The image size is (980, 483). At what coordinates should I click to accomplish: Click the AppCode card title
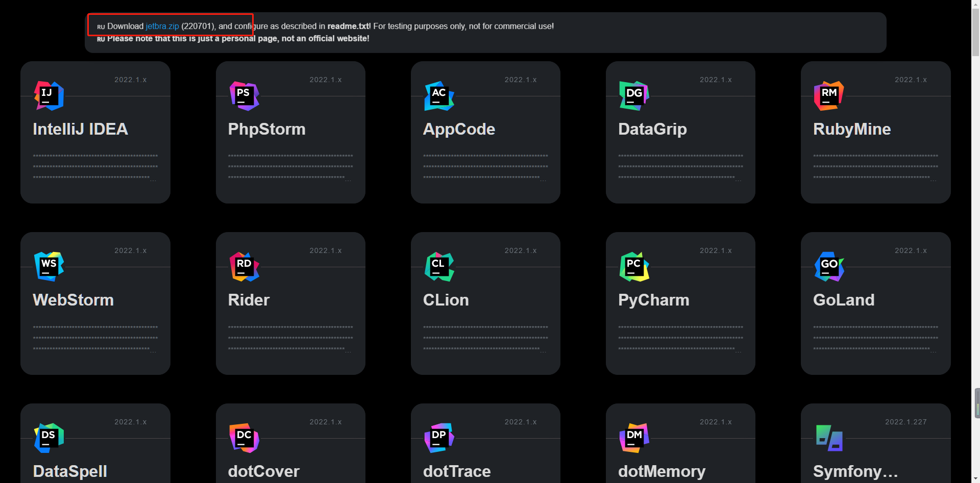(x=459, y=129)
